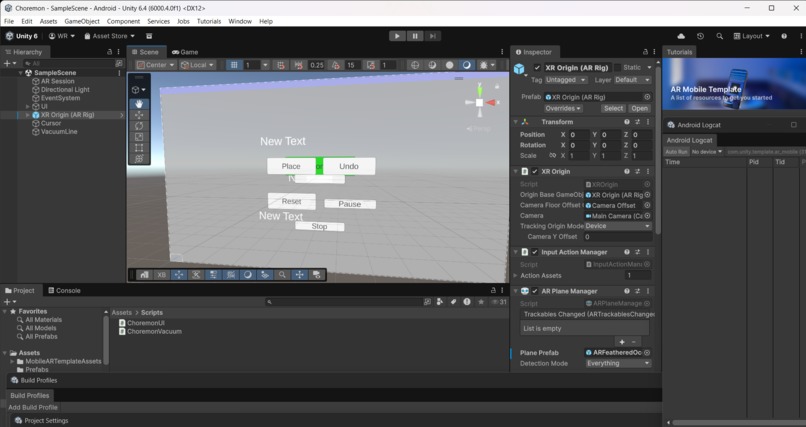The image size is (806, 427).
Task: Open the Overrides dropdown
Action: [563, 108]
